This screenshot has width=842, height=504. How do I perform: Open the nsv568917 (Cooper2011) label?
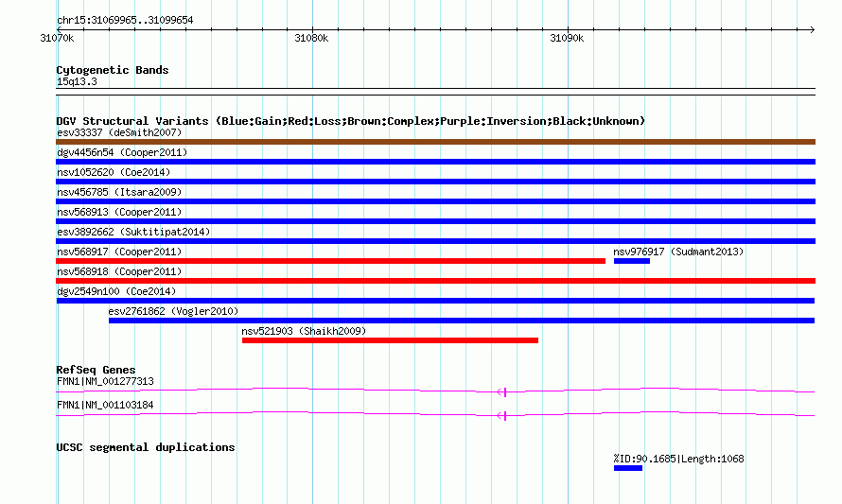119,252
